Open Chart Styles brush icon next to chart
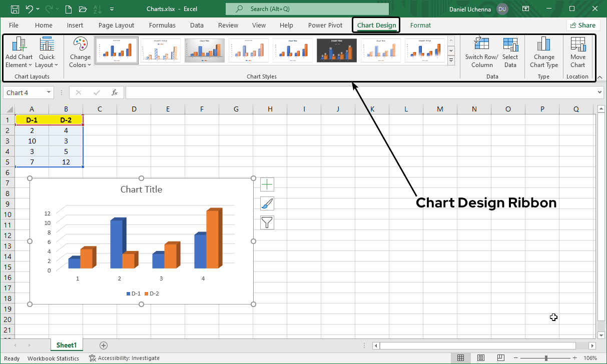 pos(267,203)
